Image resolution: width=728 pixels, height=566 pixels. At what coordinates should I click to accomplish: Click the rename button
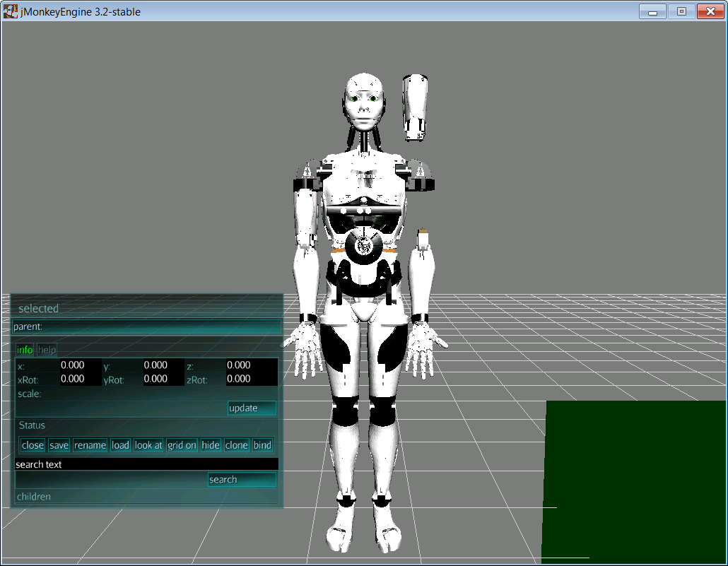coord(90,445)
